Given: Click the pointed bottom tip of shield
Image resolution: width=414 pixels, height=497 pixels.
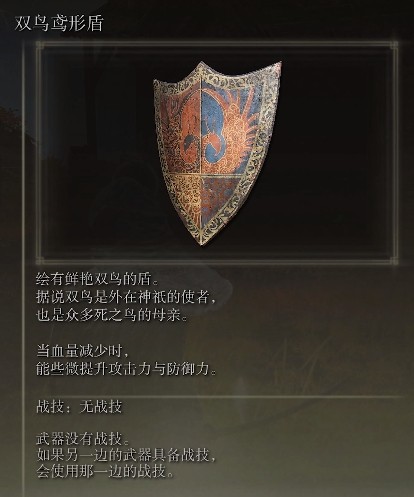Looking at the screenshot, I should coord(201,241).
